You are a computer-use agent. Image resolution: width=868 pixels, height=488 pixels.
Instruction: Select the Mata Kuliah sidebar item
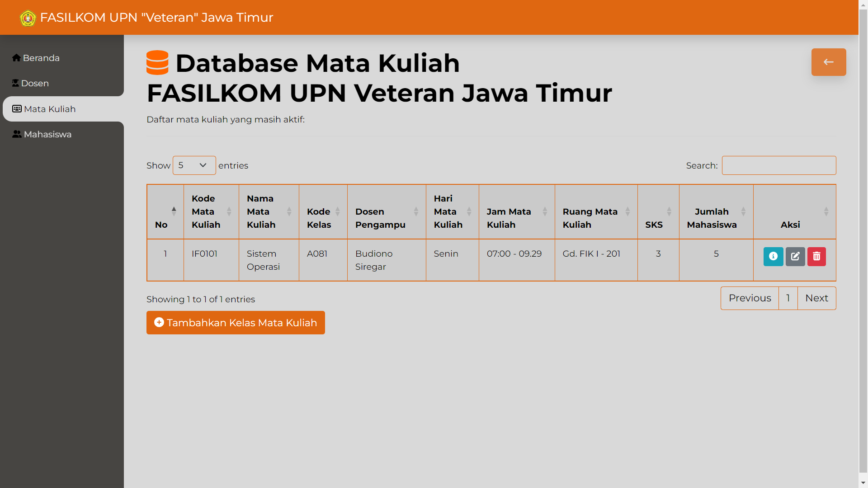(63, 109)
